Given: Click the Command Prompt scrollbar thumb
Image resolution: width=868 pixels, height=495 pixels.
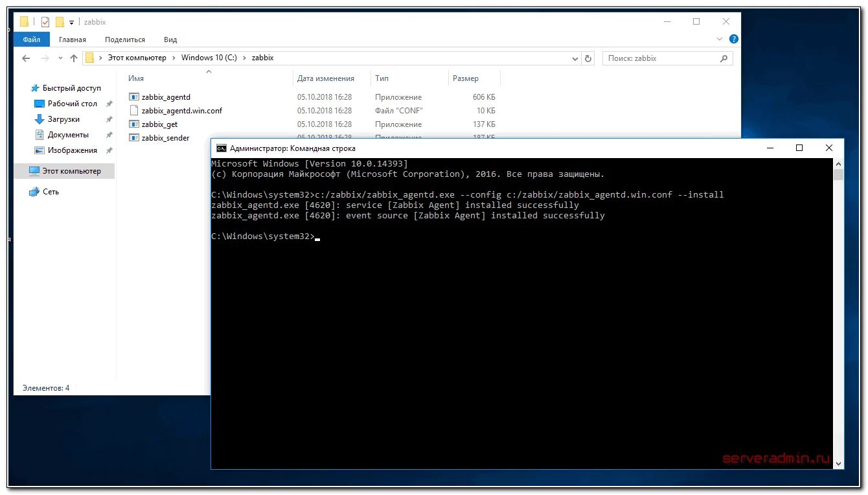Looking at the screenshot, I should [x=838, y=174].
